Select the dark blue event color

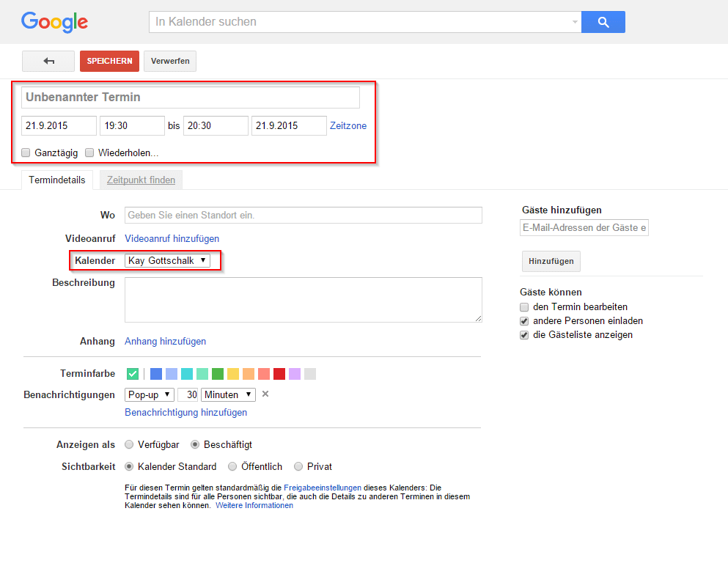pos(156,374)
